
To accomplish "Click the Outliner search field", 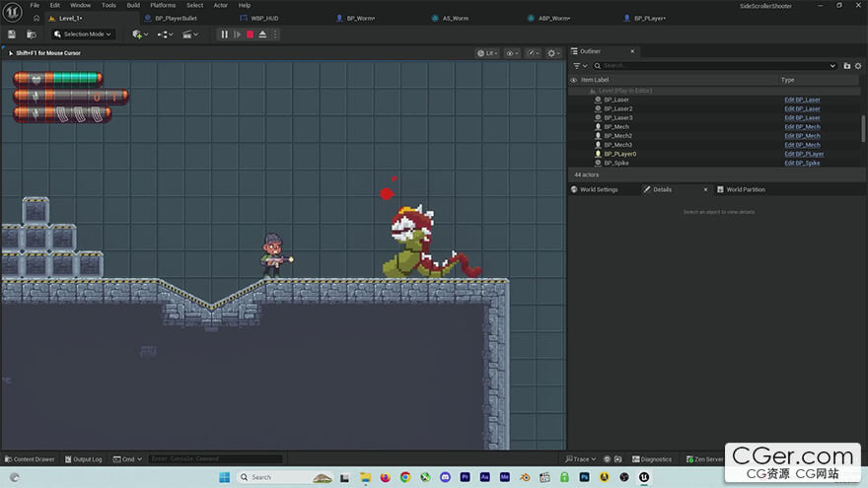I will click(714, 66).
